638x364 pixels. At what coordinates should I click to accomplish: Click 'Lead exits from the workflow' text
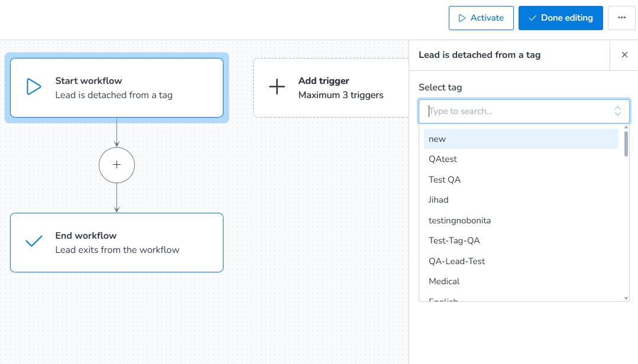click(x=117, y=250)
